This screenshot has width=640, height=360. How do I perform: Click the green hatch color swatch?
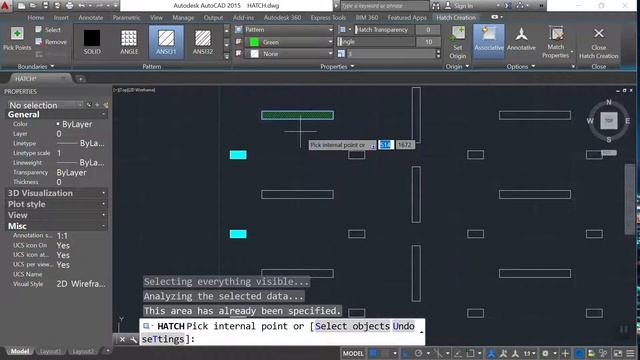[254, 42]
